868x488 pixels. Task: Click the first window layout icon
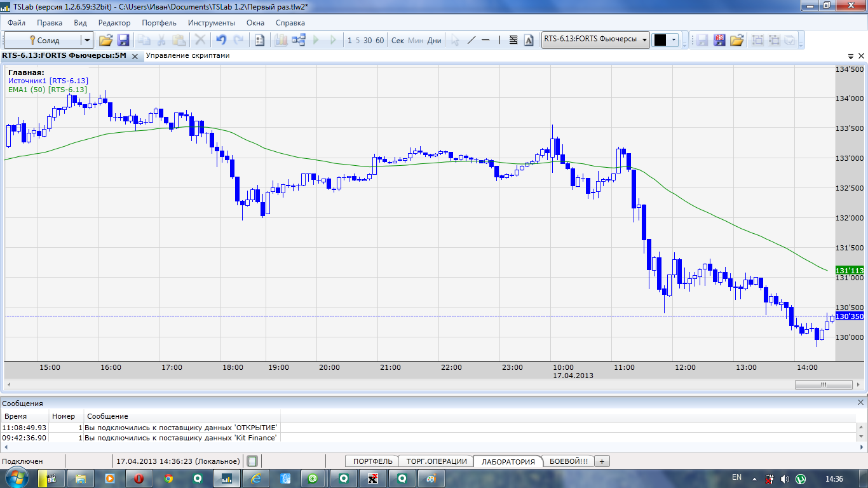(x=757, y=40)
